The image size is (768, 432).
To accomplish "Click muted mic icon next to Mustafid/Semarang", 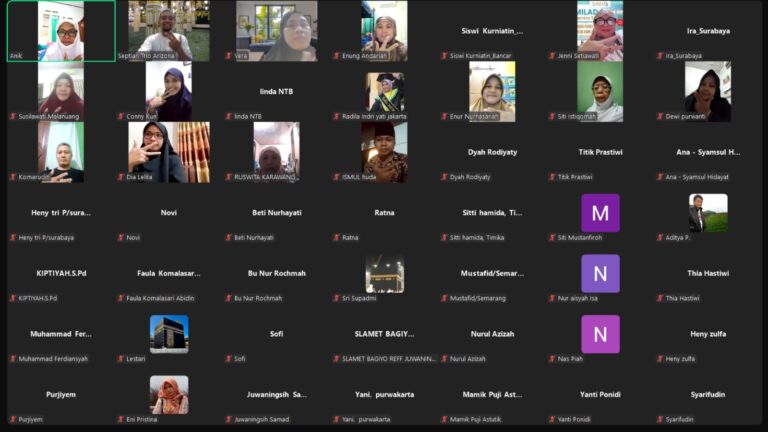I will tap(444, 298).
